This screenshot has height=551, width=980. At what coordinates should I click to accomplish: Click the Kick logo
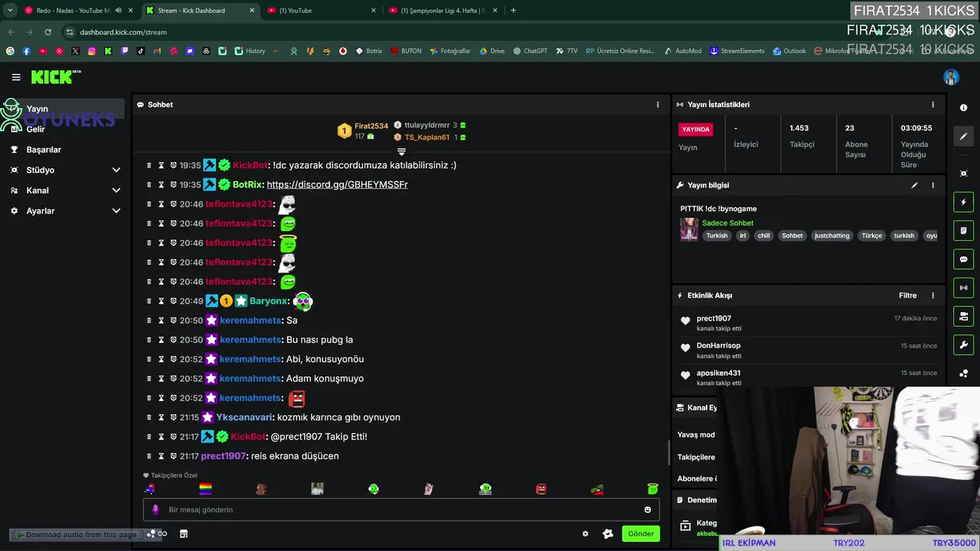55,77
